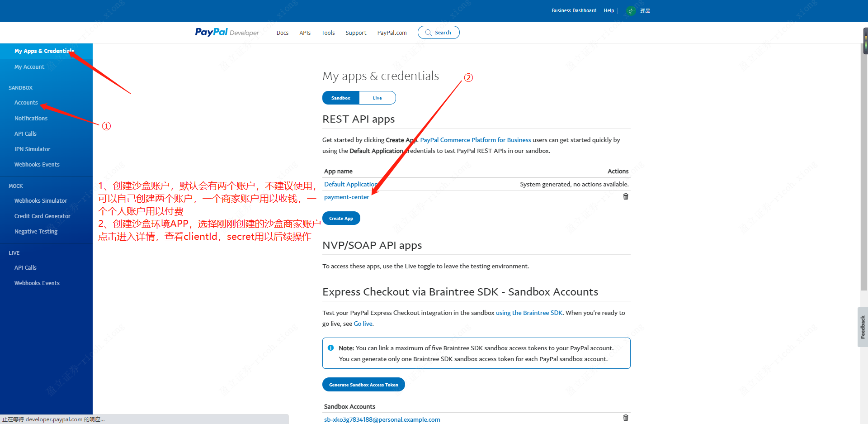Click 'System generated, no actions available.' text
The width and height of the screenshot is (868, 424).
point(574,184)
